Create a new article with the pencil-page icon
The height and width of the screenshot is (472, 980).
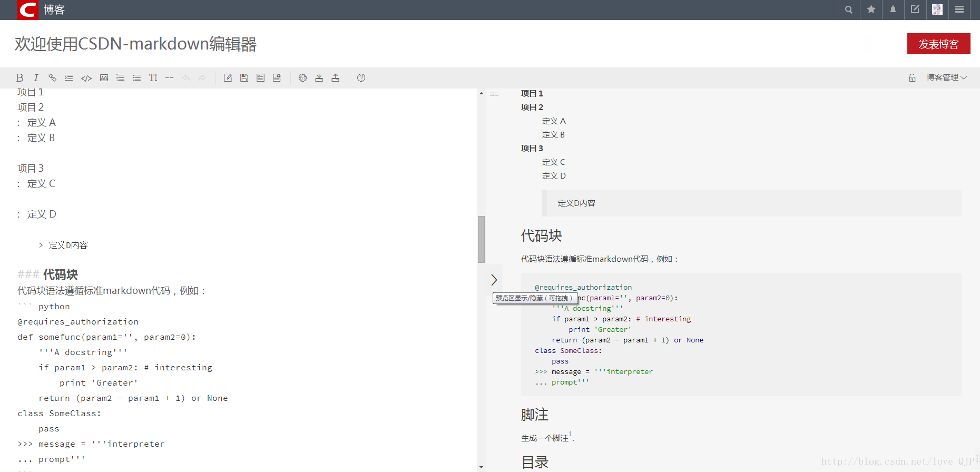(228, 78)
